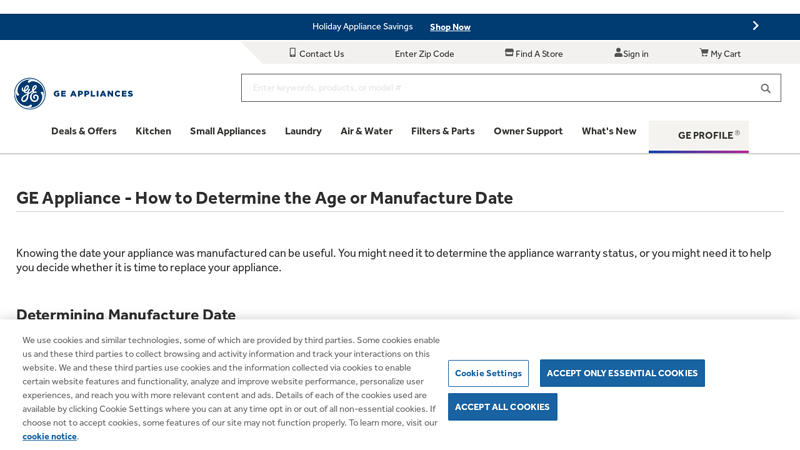Viewport: 800px width, 450px height.
Task: Click the search magnifier icon
Action: 765,88
